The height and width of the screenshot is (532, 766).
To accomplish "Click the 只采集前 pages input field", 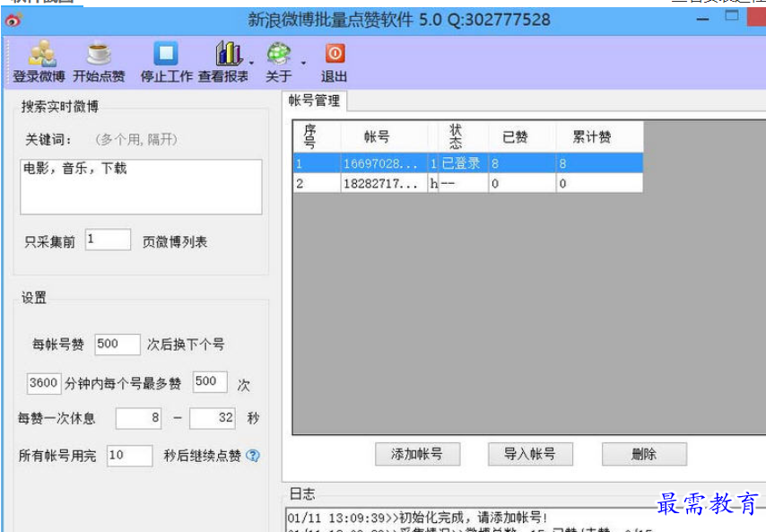I will pyautogui.click(x=108, y=240).
